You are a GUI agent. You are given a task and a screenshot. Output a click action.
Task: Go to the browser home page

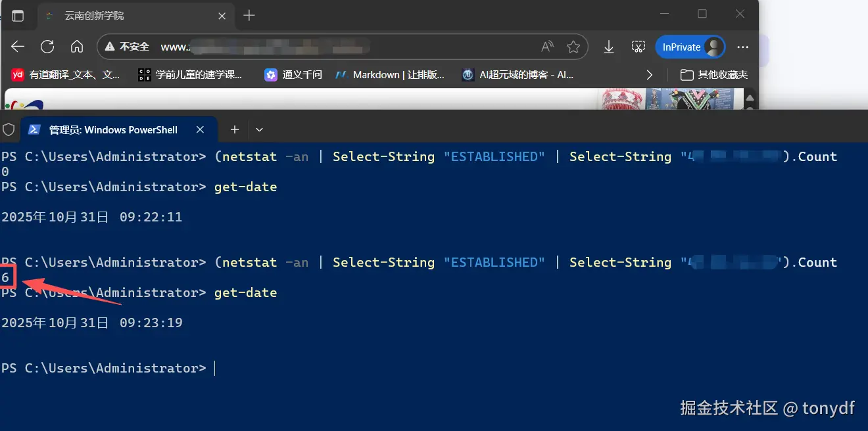point(77,47)
